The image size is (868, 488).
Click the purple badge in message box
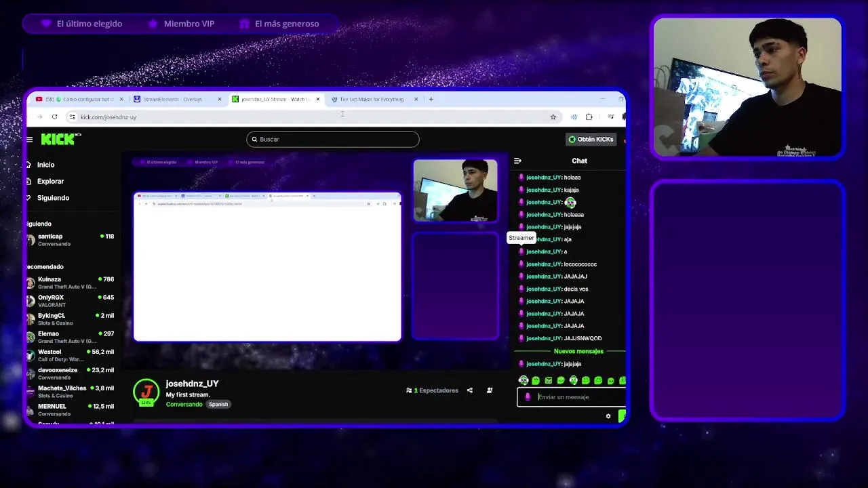[528, 397]
